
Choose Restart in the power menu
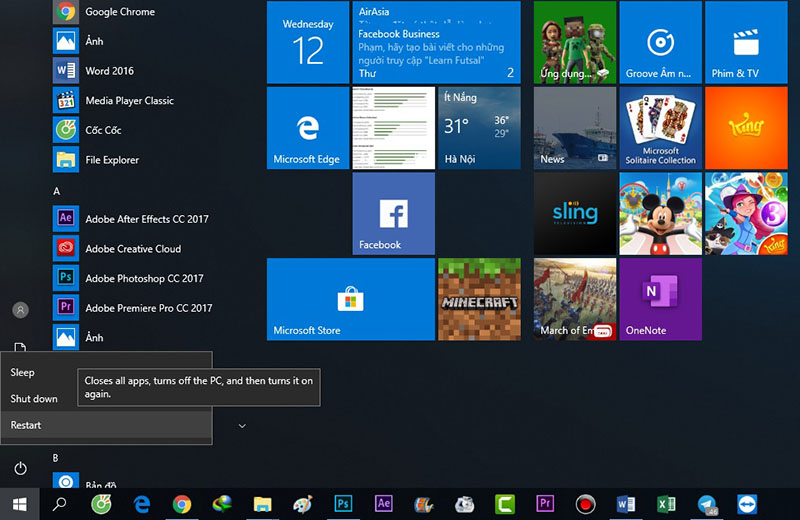[x=106, y=425]
